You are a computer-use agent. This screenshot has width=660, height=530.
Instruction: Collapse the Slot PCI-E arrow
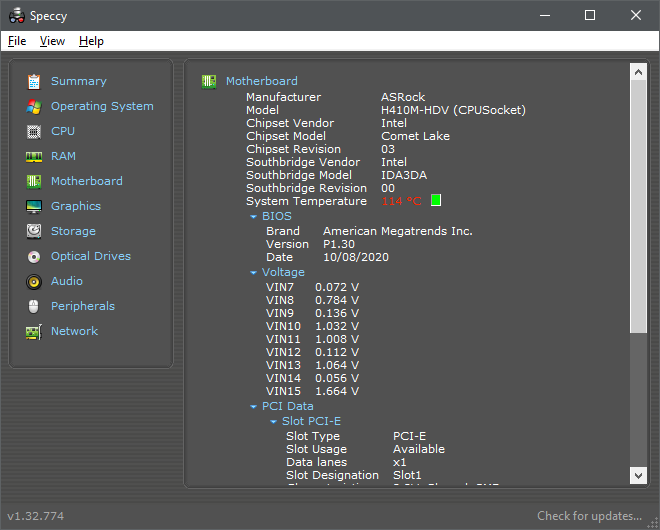click(274, 421)
